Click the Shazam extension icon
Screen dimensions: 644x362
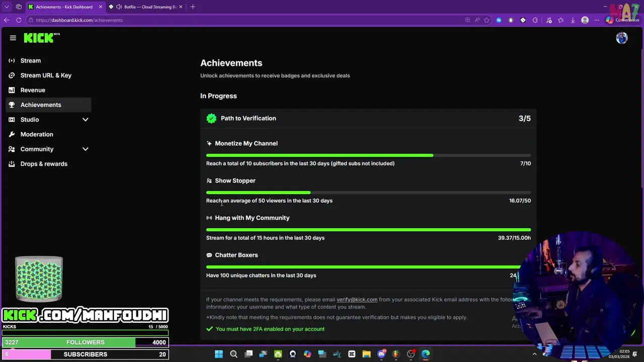(499, 20)
